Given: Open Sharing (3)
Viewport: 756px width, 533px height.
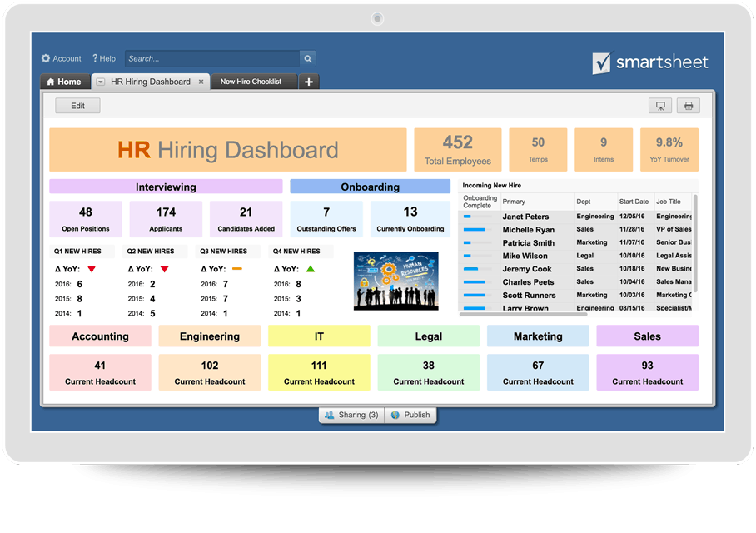Looking at the screenshot, I should (352, 415).
